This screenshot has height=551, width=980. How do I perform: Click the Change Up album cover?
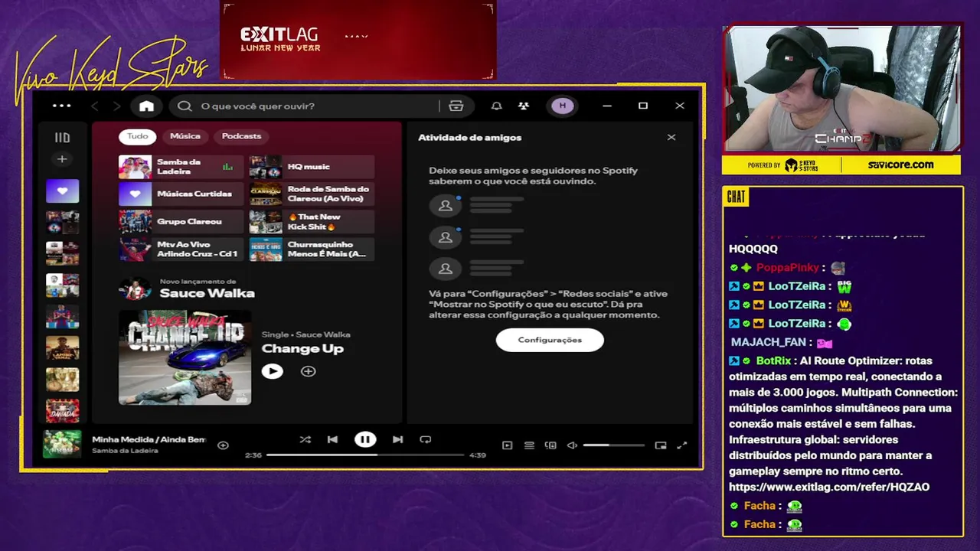(x=185, y=357)
